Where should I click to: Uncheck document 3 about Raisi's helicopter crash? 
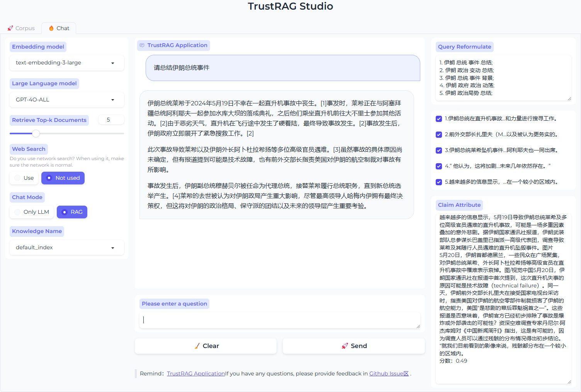[439, 150]
